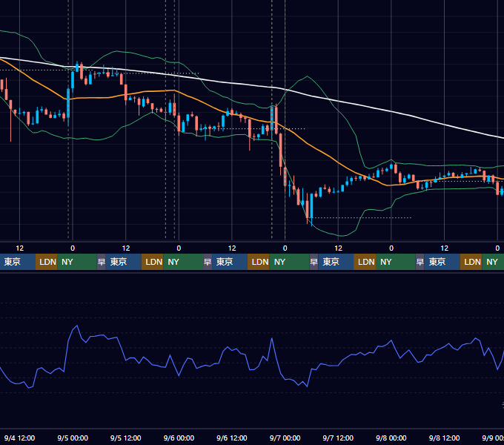Click the 9/6 00:00 date axis label
Viewport: 504px width, 445px height.
(179, 438)
